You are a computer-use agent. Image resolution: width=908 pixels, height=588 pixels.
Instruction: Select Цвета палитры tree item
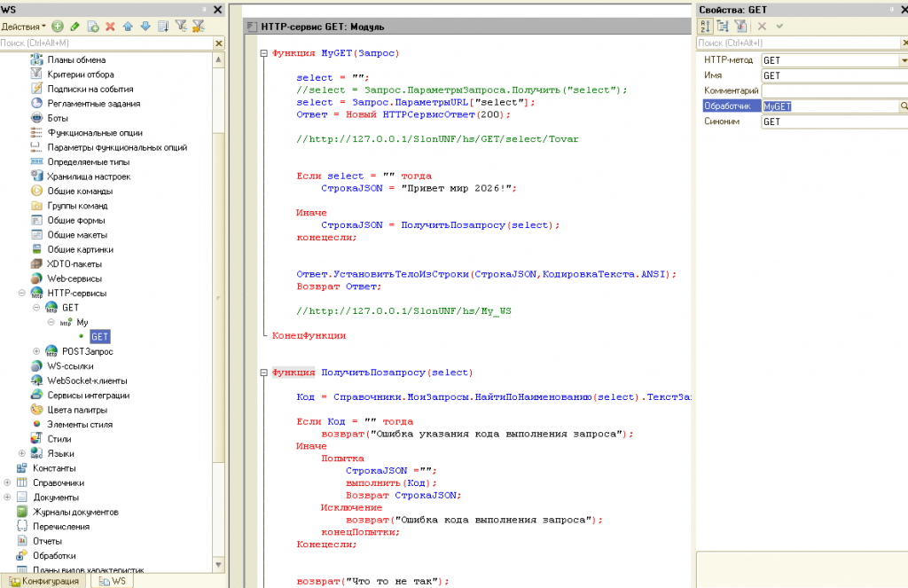78,410
